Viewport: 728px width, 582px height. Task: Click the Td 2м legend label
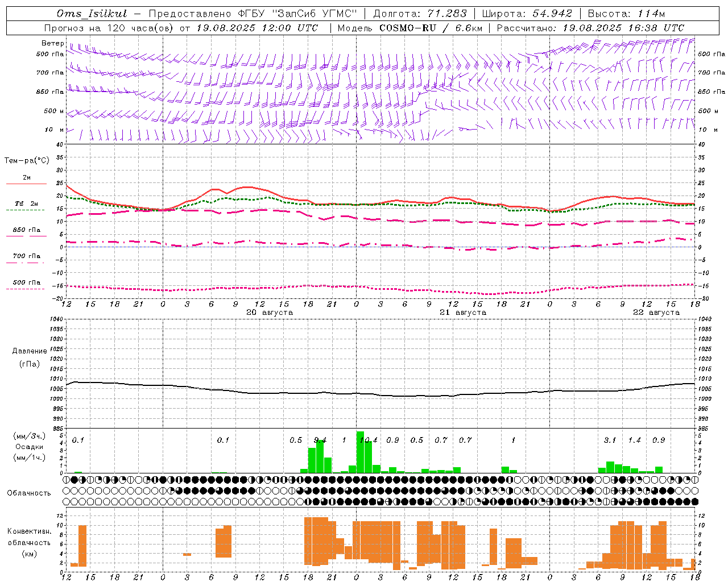coord(26,203)
